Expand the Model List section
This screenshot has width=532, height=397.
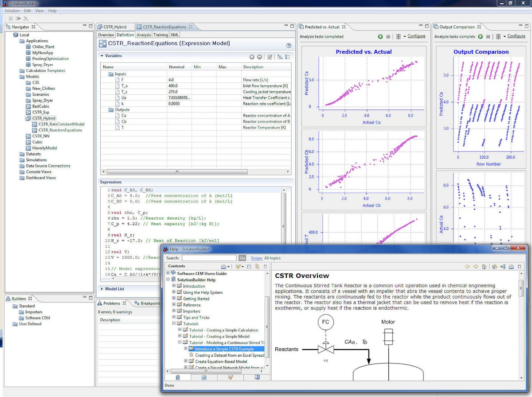click(x=101, y=288)
